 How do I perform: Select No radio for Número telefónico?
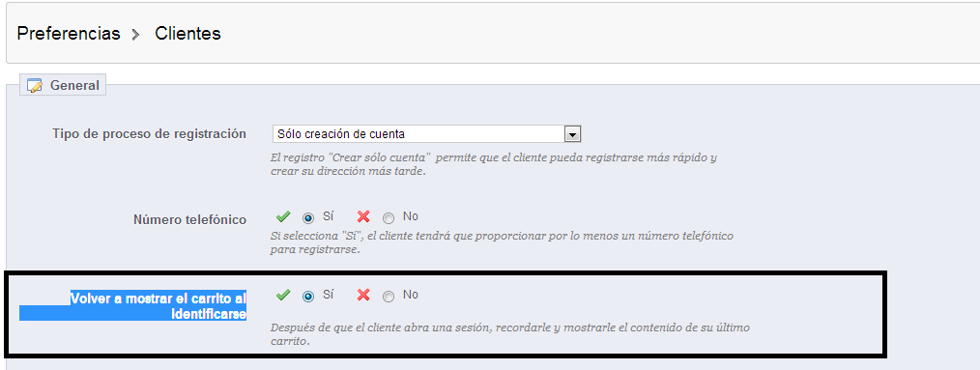tap(389, 218)
